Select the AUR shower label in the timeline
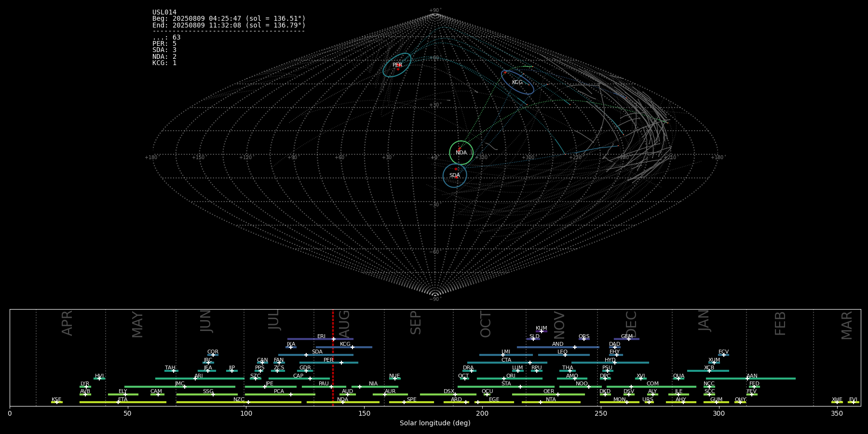The height and width of the screenshot is (434, 868). [390, 392]
